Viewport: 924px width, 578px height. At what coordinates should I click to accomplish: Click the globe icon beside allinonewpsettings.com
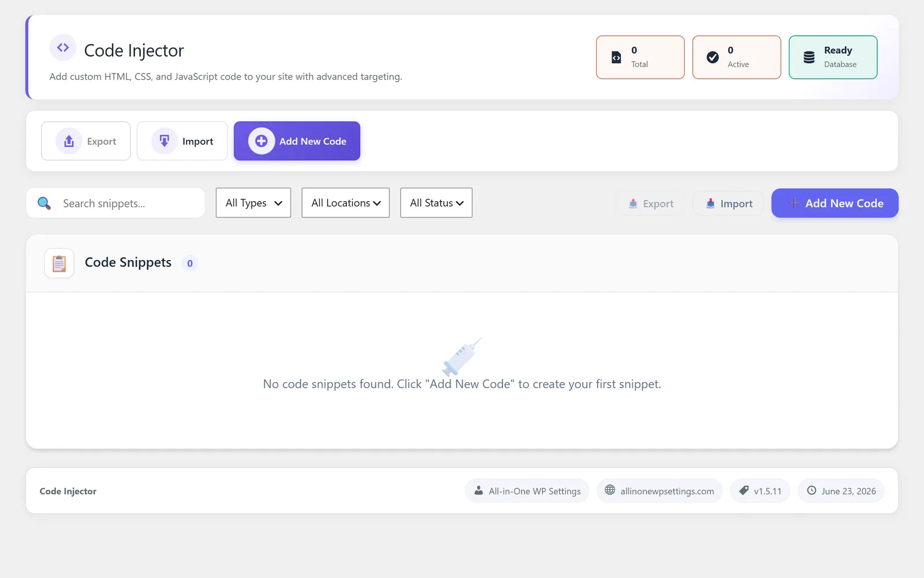pyautogui.click(x=610, y=490)
